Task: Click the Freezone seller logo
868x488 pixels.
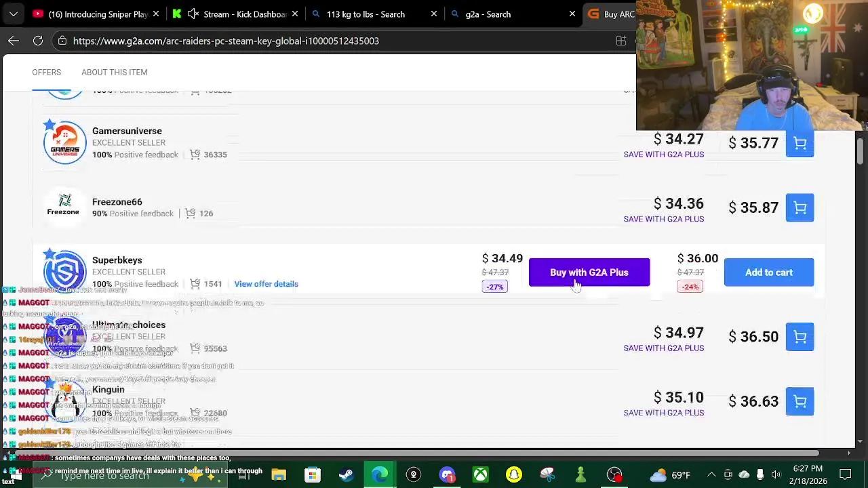Action: click(63, 205)
